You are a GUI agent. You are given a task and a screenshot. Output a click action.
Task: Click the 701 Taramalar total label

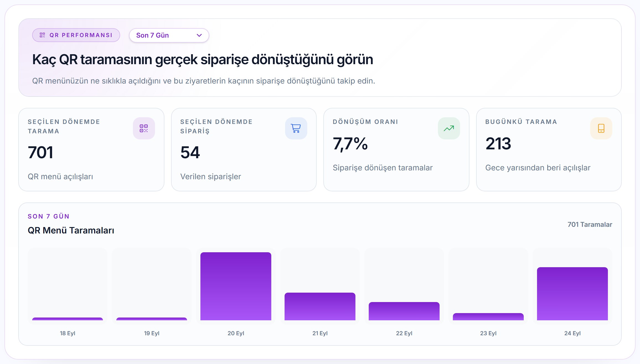click(x=590, y=225)
